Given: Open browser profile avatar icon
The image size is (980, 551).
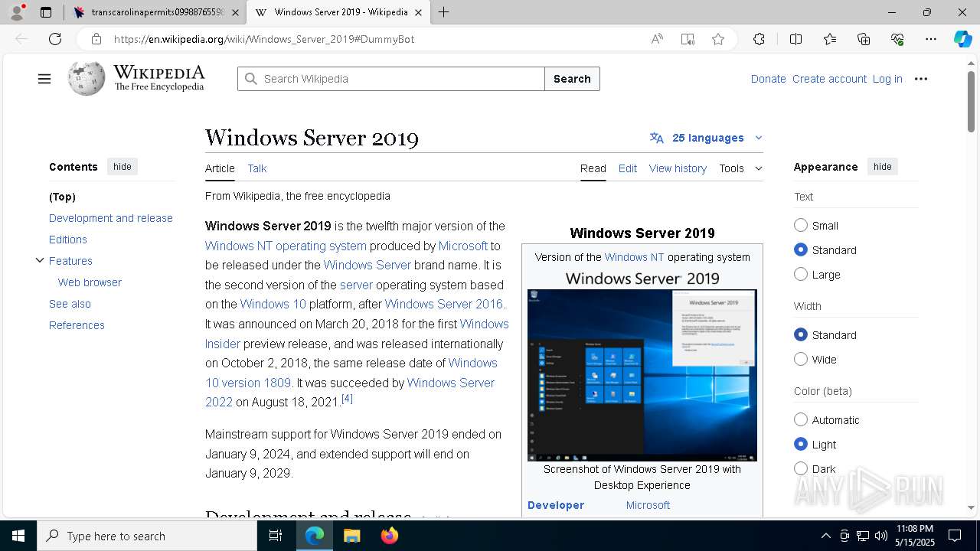Looking at the screenshot, I should pyautogui.click(x=17, y=12).
